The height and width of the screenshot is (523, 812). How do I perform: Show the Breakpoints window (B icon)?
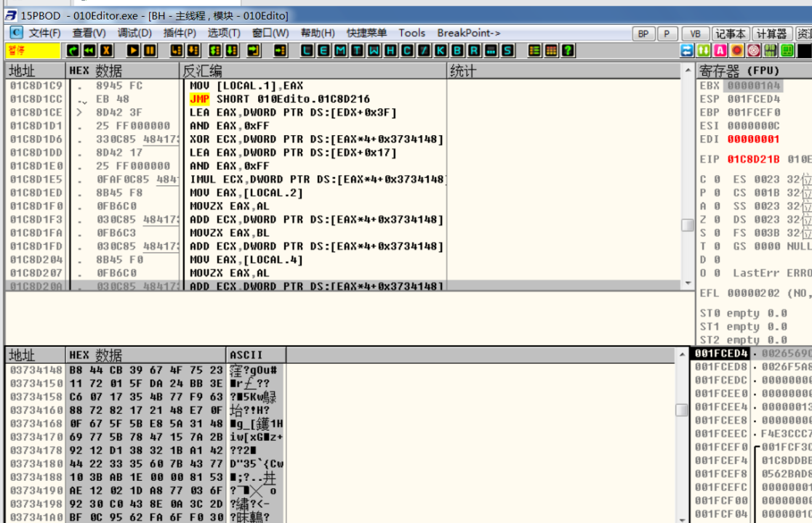pyautogui.click(x=457, y=51)
